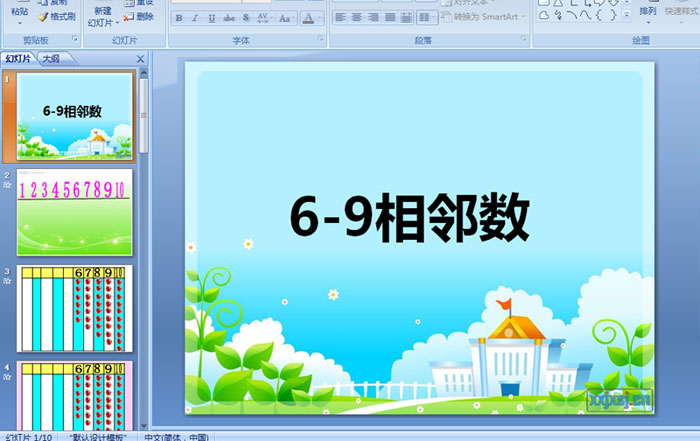Pick the cloud shape
700x441 pixels.
coord(544,15)
